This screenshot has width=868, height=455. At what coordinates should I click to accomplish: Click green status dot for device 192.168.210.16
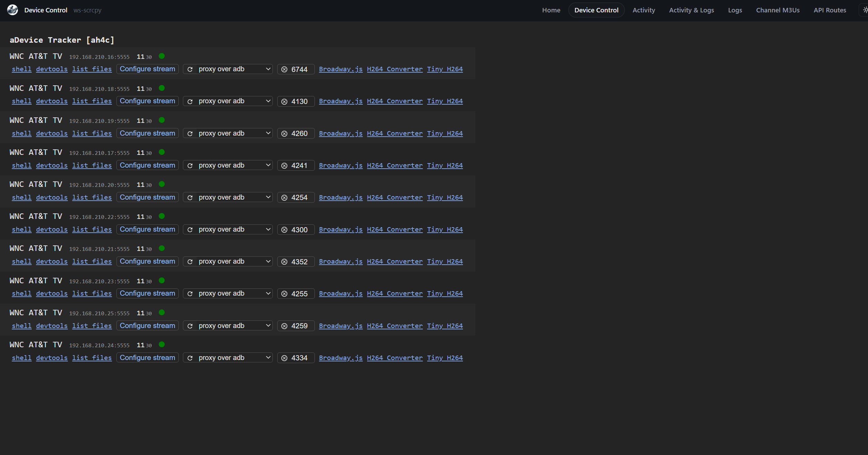pos(162,56)
